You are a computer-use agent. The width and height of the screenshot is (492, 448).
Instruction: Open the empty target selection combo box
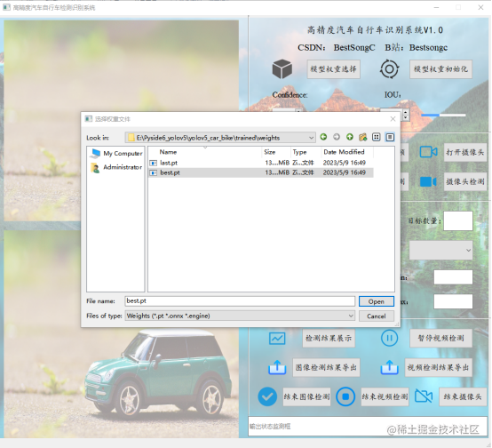(x=440, y=251)
